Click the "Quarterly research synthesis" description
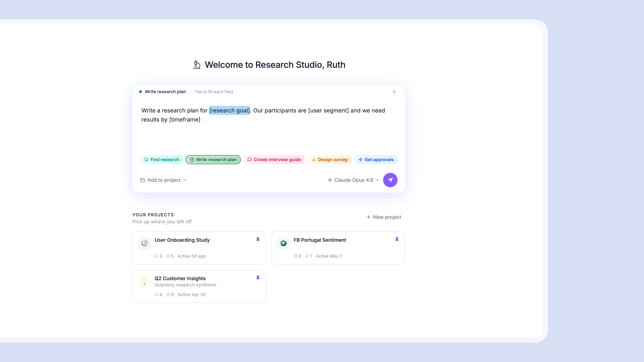This screenshot has width=644, height=362. (186, 285)
